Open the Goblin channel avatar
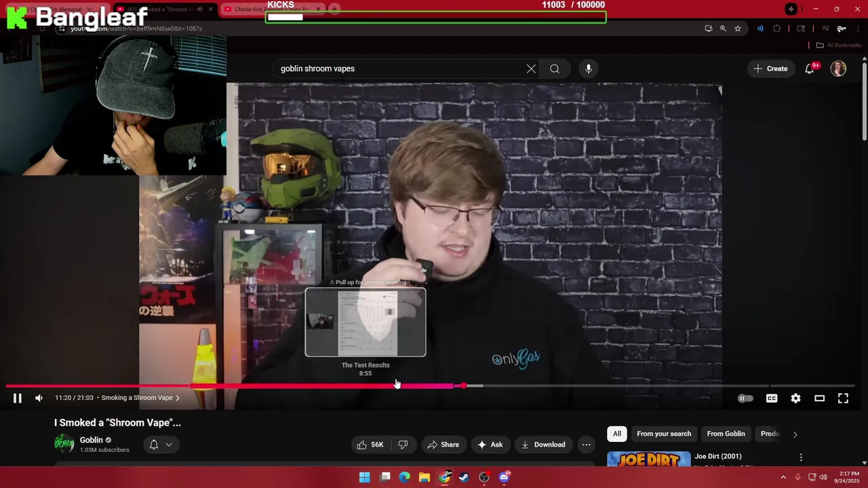 coord(64,444)
